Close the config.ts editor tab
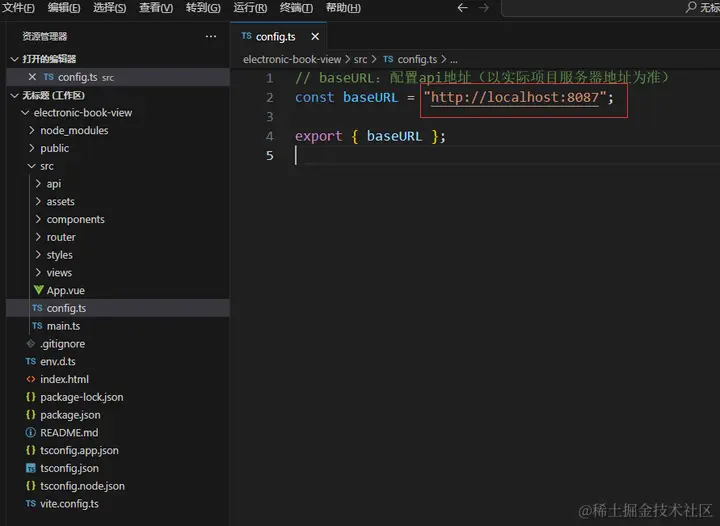 point(315,37)
